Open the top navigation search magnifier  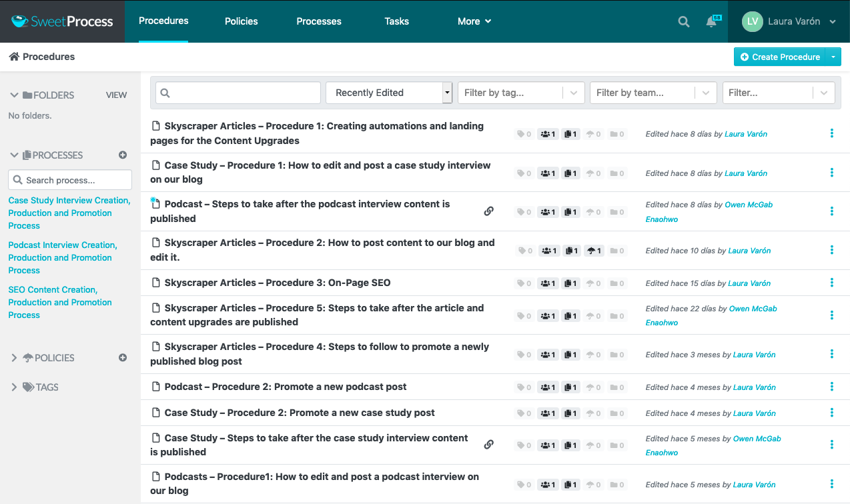coord(683,21)
